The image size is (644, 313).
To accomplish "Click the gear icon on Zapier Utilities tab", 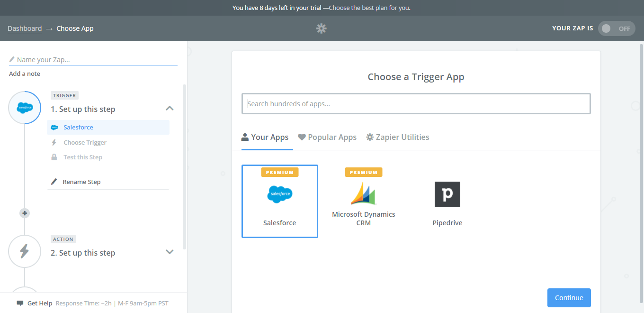I will (370, 137).
